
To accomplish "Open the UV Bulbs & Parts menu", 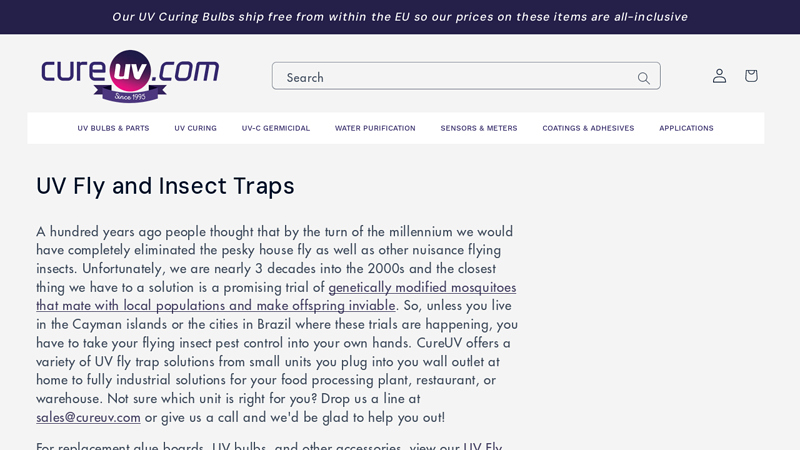I will pyautogui.click(x=113, y=128).
